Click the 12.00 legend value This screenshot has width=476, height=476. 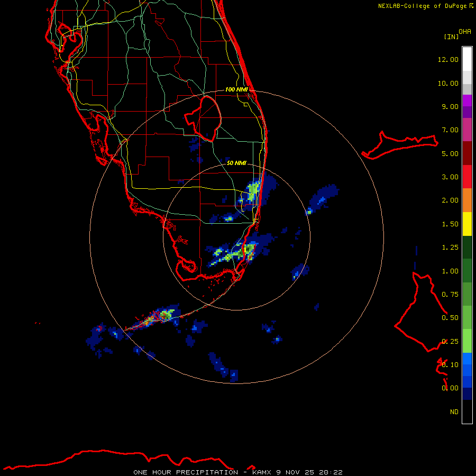coord(448,59)
